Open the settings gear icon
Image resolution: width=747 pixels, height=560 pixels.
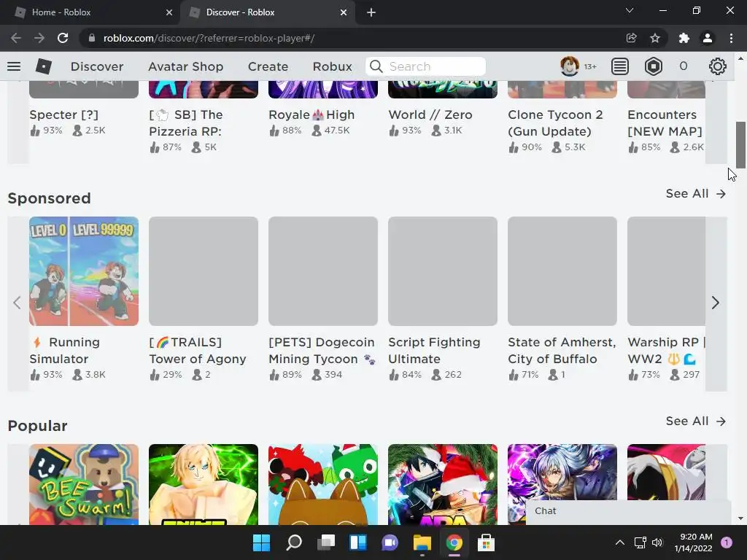pos(718,66)
